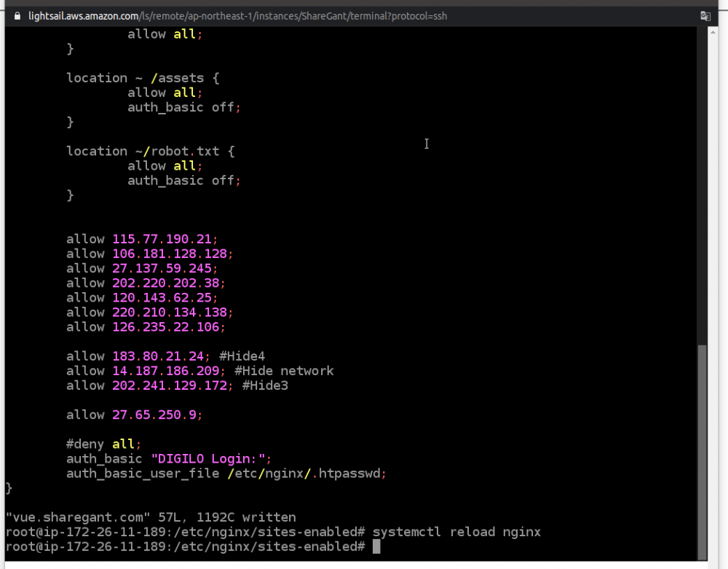Click on IP address 27.65.250.9
The height and width of the screenshot is (569, 728).
click(156, 415)
